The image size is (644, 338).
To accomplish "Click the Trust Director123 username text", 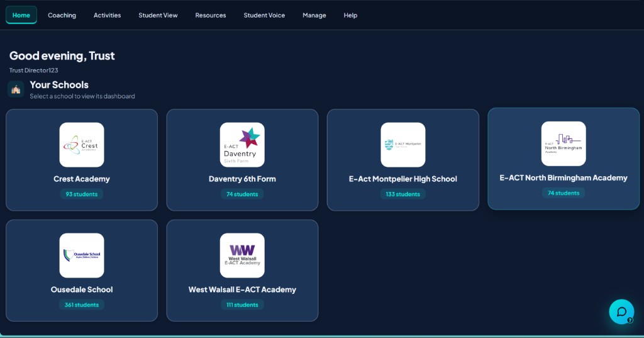I will click(x=34, y=70).
